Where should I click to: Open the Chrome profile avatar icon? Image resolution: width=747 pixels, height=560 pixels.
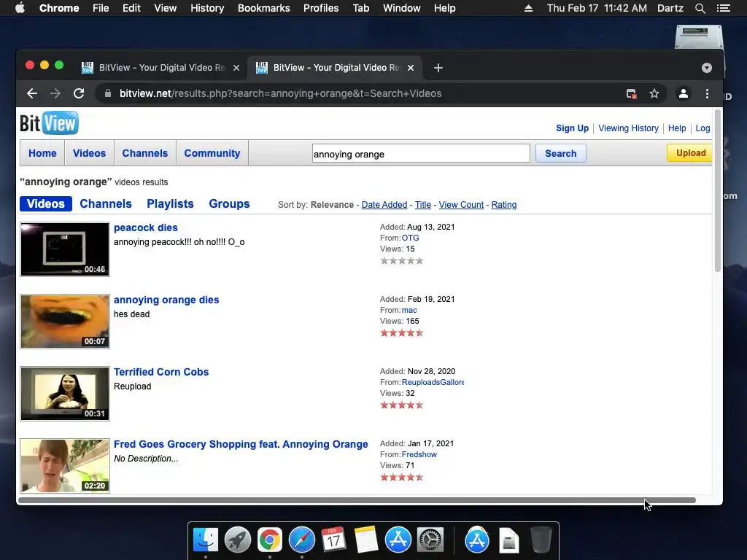pyautogui.click(x=683, y=94)
